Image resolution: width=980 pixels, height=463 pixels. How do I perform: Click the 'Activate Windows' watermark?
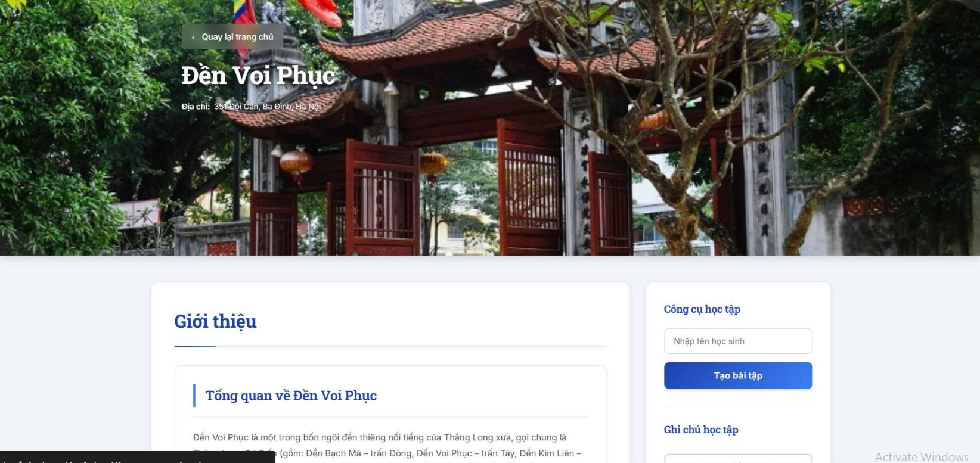tap(922, 457)
